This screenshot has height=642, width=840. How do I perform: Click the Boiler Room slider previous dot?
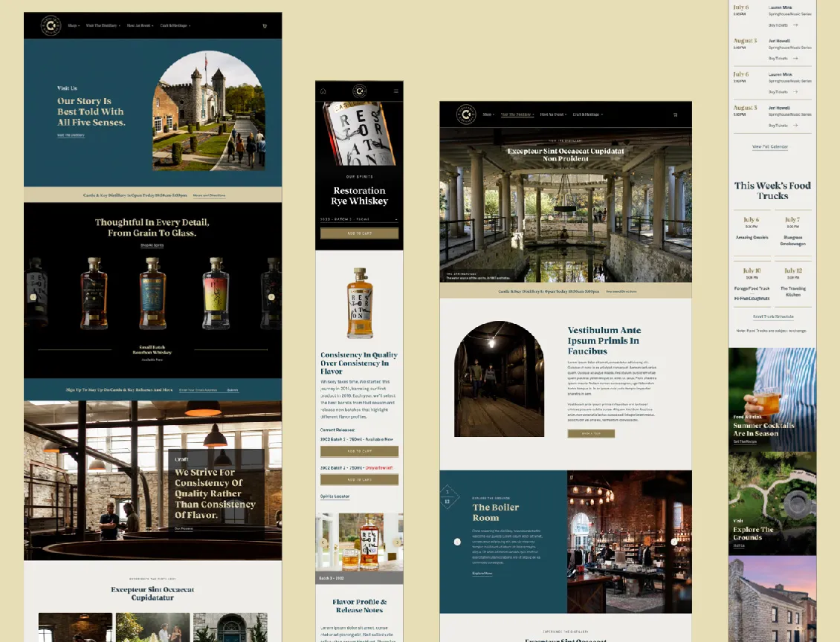pyautogui.click(x=457, y=542)
